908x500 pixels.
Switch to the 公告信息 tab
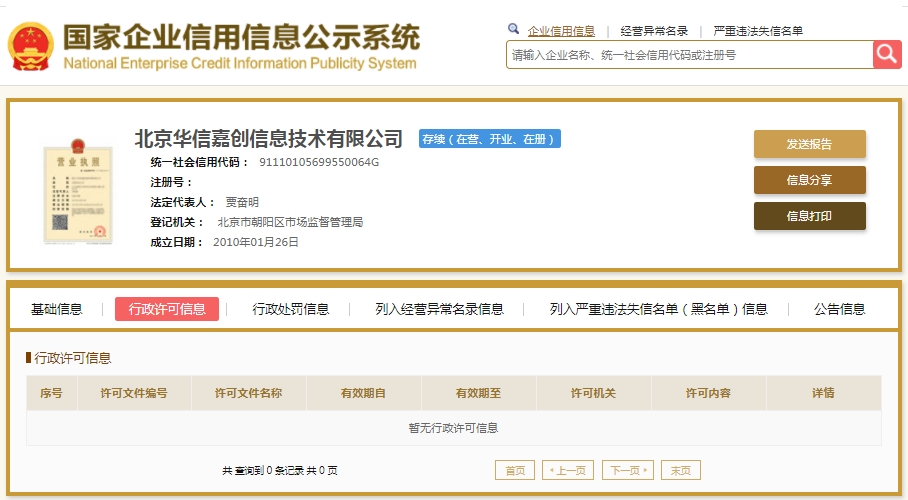click(839, 309)
